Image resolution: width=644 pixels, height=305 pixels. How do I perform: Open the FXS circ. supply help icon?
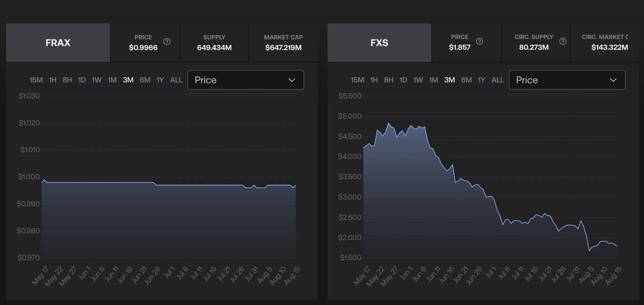click(563, 41)
